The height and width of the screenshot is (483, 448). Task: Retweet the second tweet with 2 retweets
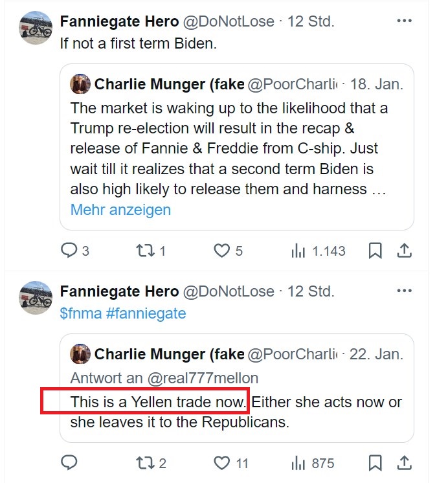point(146,463)
